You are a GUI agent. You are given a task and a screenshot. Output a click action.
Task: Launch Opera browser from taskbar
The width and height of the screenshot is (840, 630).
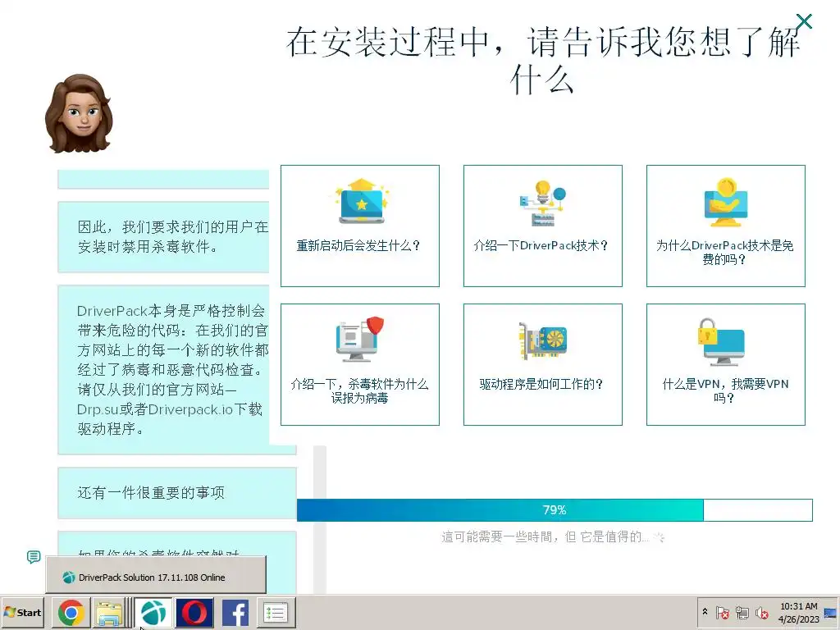tap(194, 613)
